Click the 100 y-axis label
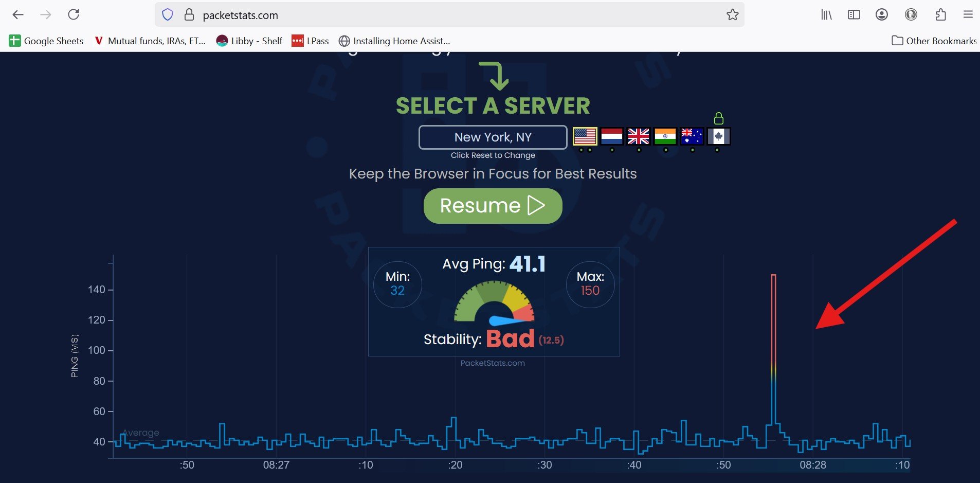 coord(97,350)
